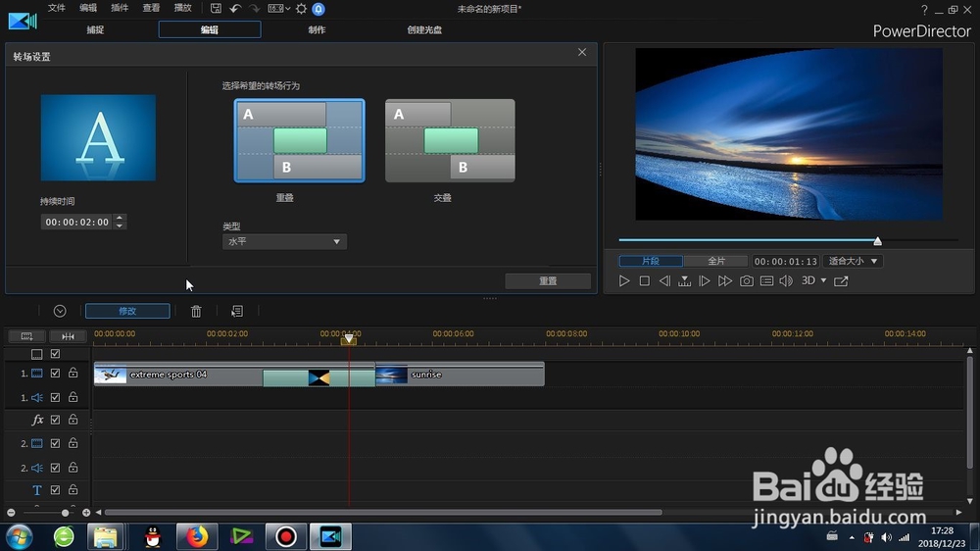The height and width of the screenshot is (551, 980).
Task: Disable audio track 1 checkbox
Action: point(55,397)
